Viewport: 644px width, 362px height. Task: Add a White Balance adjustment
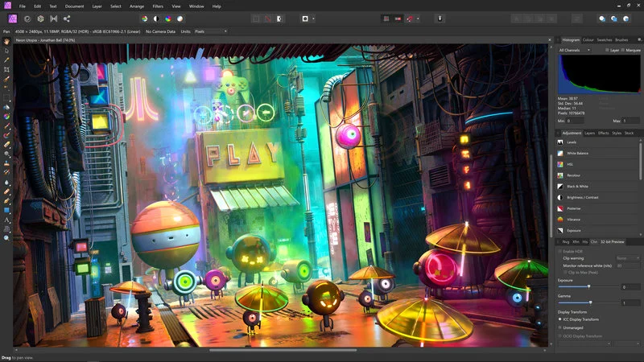tap(576, 153)
